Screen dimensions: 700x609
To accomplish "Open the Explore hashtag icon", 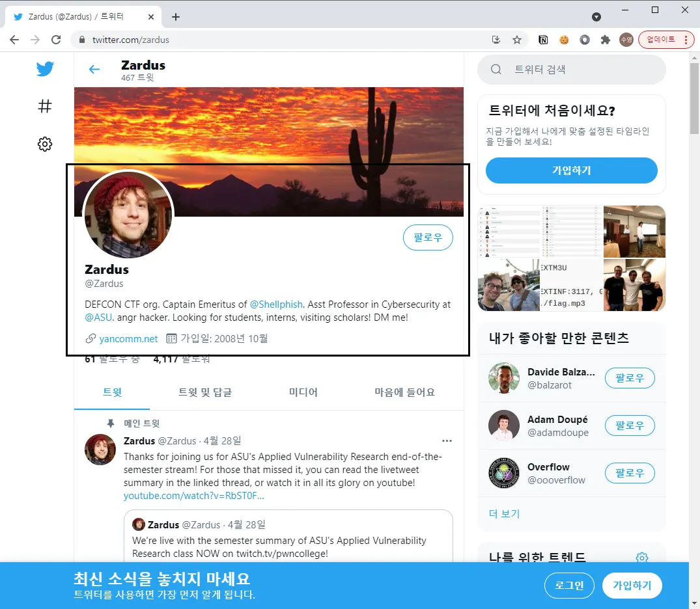I will pyautogui.click(x=45, y=106).
